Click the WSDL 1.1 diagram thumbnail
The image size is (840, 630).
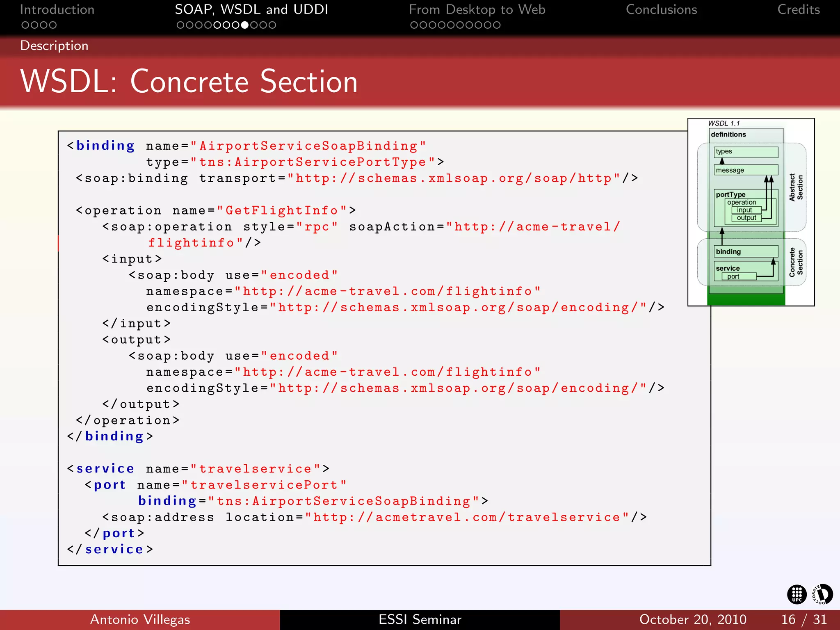(x=751, y=212)
